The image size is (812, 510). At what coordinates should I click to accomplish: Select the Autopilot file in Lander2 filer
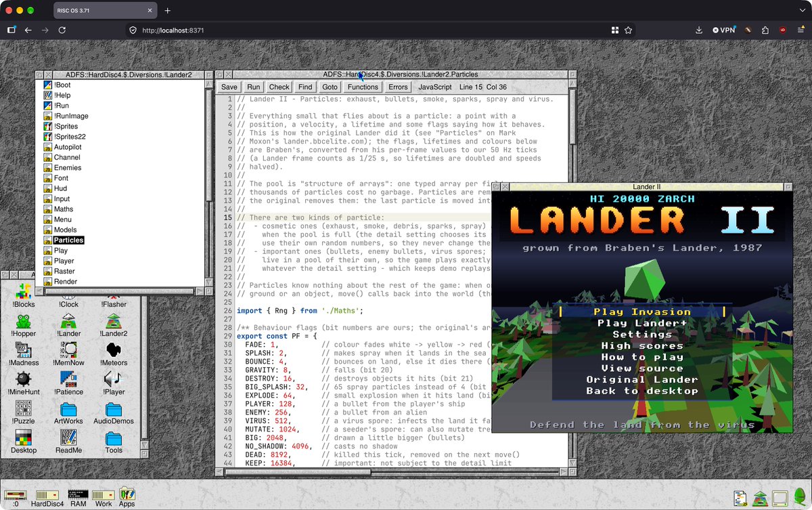tap(62, 147)
